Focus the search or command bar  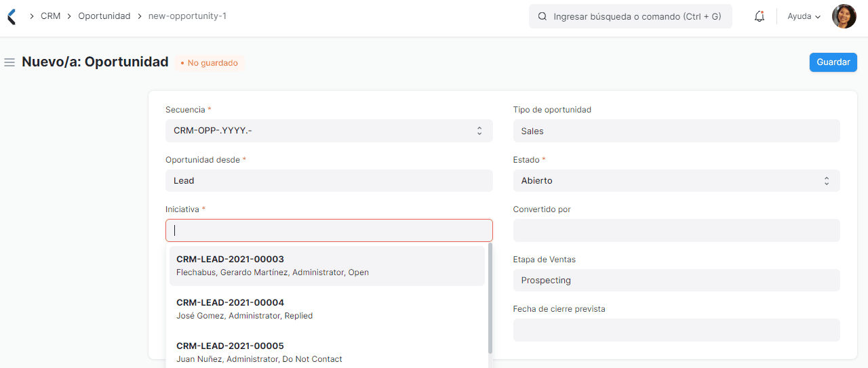tap(631, 16)
